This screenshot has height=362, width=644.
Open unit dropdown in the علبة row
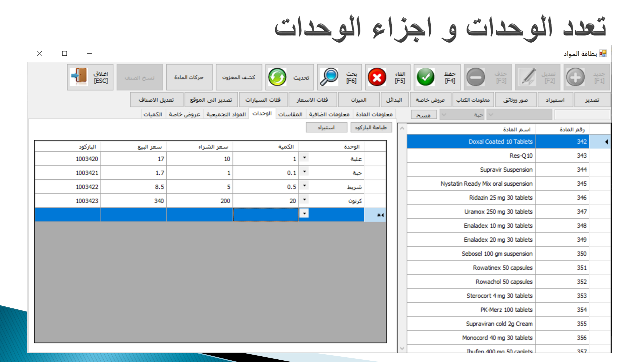coord(304,158)
